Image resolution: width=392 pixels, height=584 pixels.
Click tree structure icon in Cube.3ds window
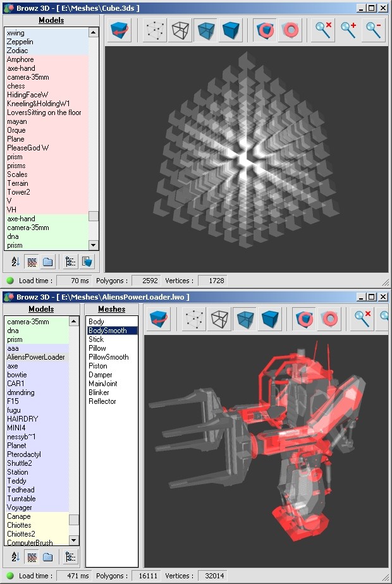(x=70, y=262)
